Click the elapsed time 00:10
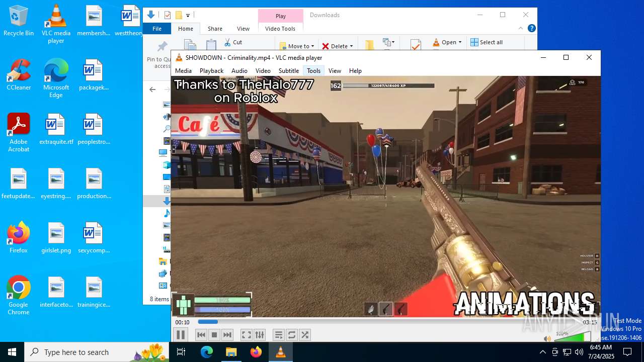Viewport: 644px width, 362px height. (182, 322)
